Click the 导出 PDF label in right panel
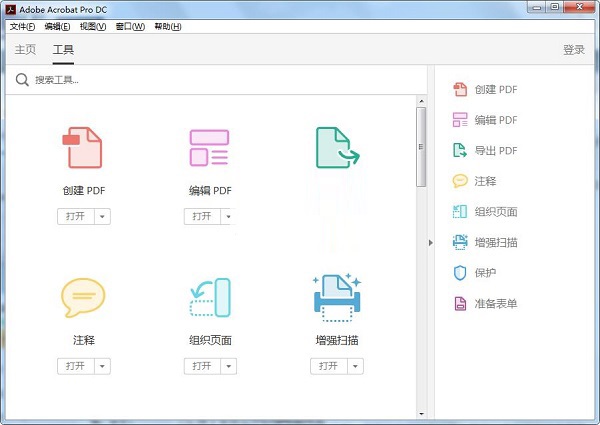The width and height of the screenshot is (600, 425). [496, 151]
